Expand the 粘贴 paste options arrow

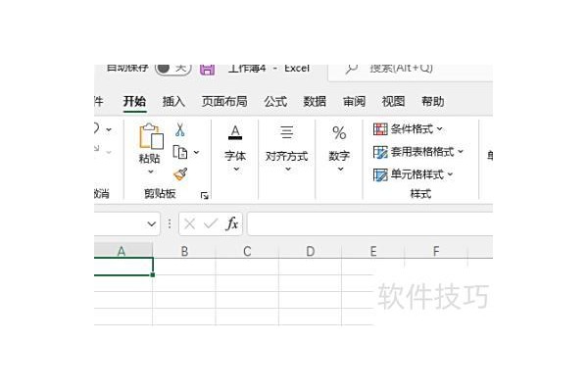tap(151, 171)
